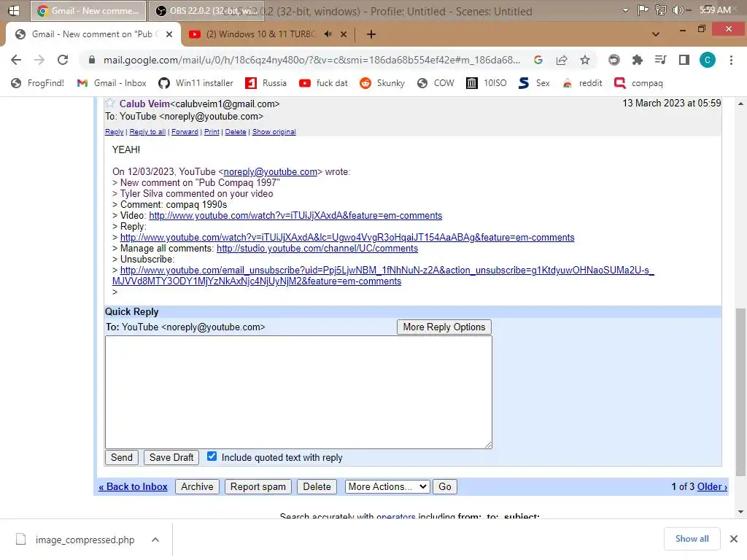Viewport: 747px width, 560px height.
Task: Open the FrogFind! bookmark
Action: click(38, 83)
